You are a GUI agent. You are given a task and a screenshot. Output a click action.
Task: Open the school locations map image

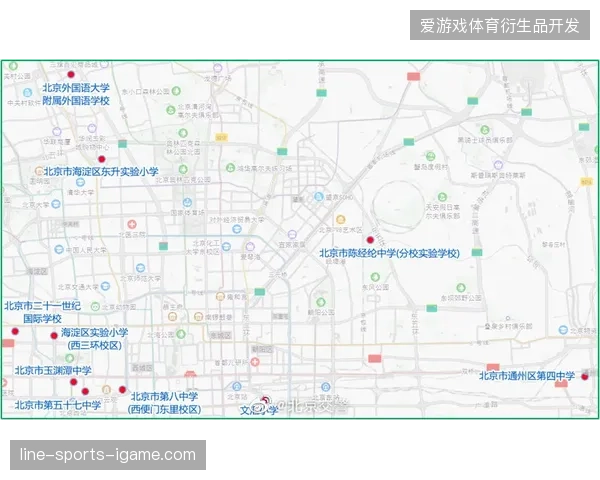pyautogui.click(x=300, y=239)
